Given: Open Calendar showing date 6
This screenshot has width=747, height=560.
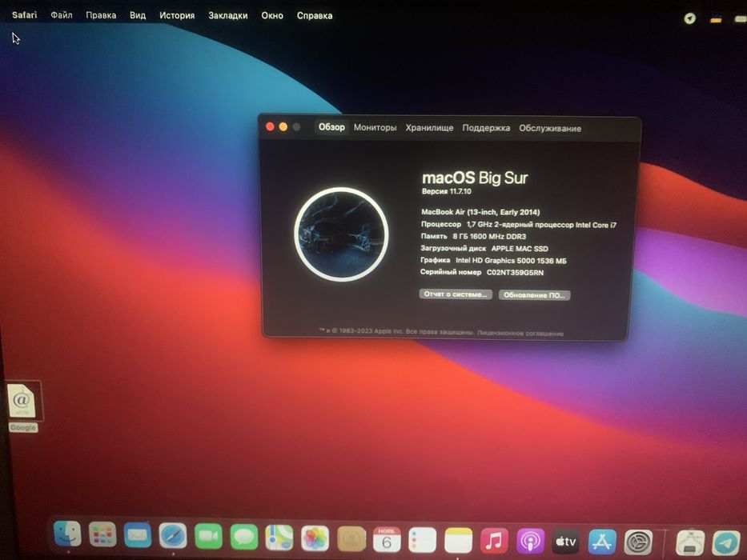Looking at the screenshot, I should [387, 539].
